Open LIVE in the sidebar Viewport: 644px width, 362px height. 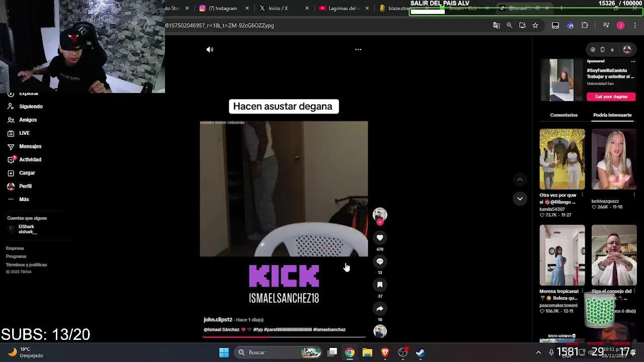pyautogui.click(x=19, y=133)
